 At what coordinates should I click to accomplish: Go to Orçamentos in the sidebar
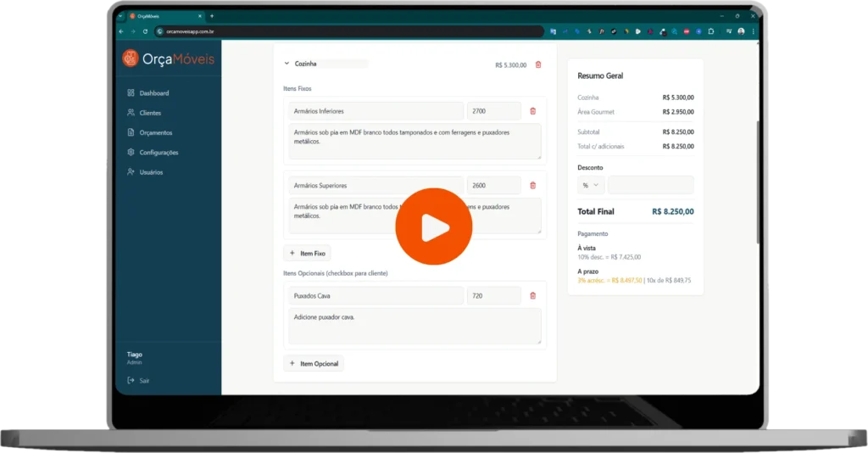[x=155, y=132]
